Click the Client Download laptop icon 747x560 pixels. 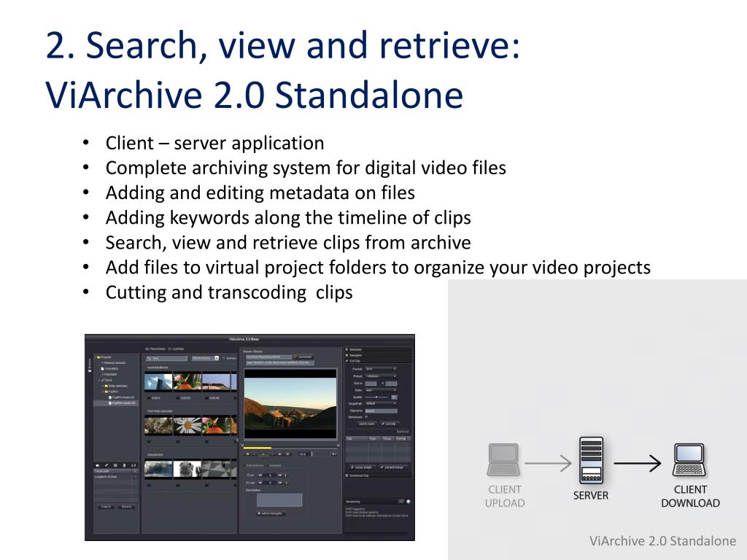pos(690,460)
